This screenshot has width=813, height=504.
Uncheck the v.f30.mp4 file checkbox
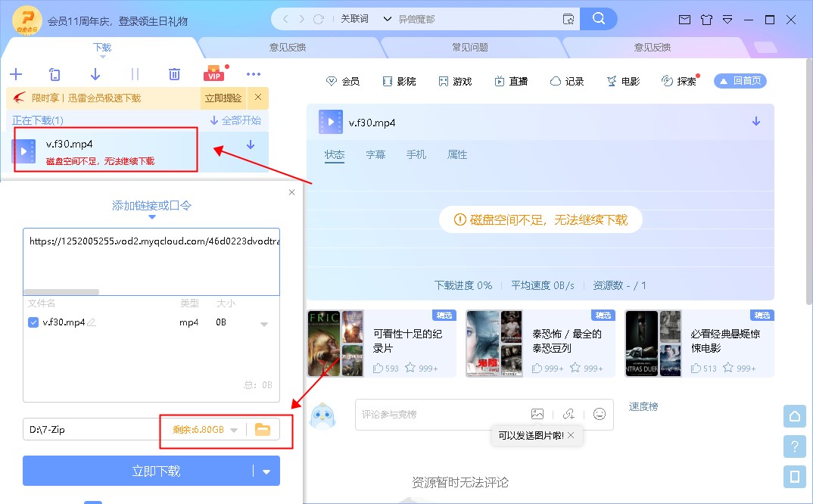[33, 322]
